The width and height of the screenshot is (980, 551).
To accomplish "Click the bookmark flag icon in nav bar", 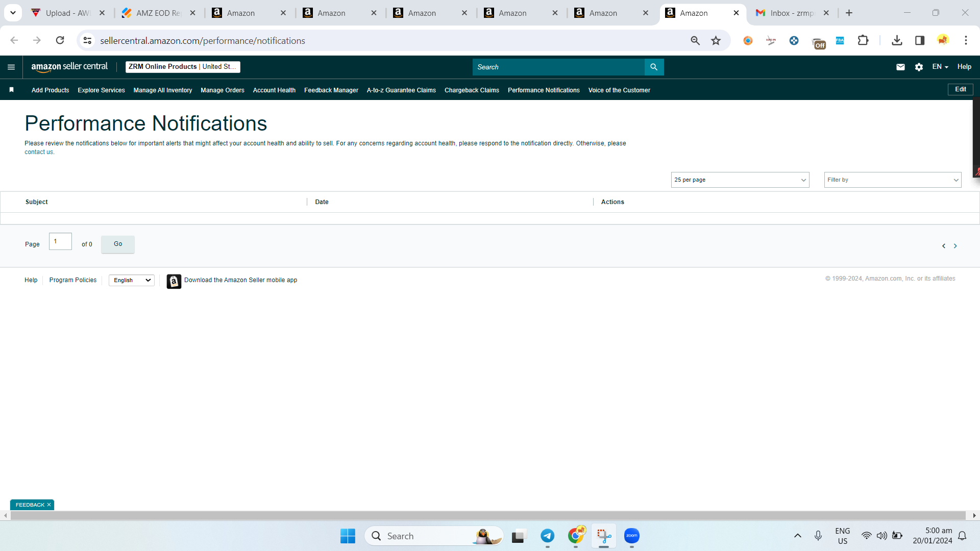I will coord(11,90).
